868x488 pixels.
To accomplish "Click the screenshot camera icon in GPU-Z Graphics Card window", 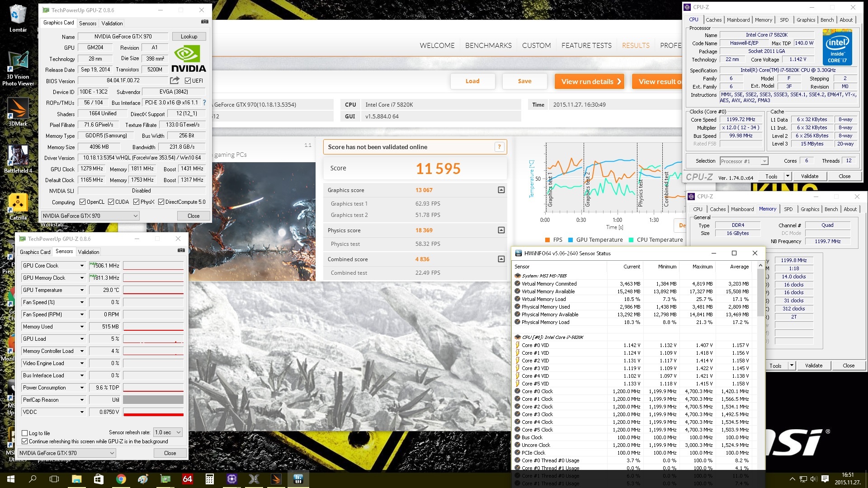I will coord(205,22).
